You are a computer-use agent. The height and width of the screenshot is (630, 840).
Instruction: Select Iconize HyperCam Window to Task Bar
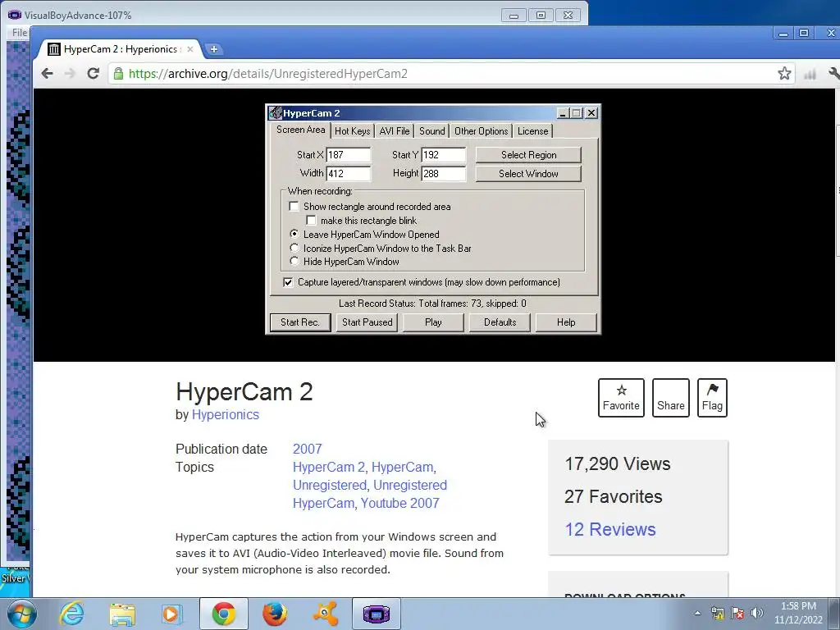coord(294,248)
